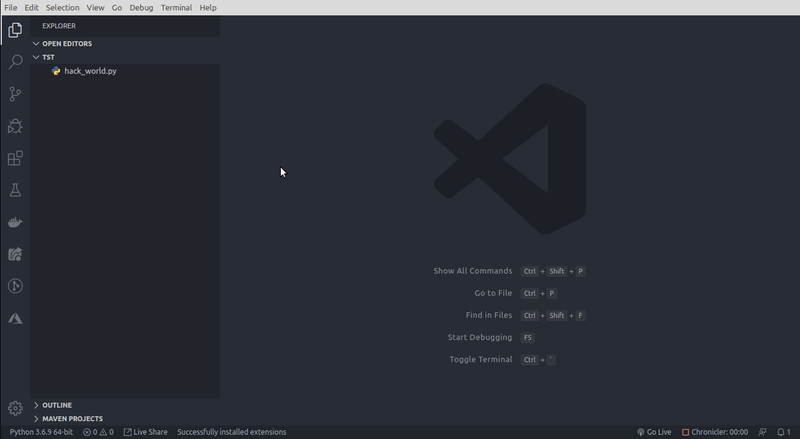Open the Terminal menu
This screenshot has width=800, height=439.
(x=177, y=8)
